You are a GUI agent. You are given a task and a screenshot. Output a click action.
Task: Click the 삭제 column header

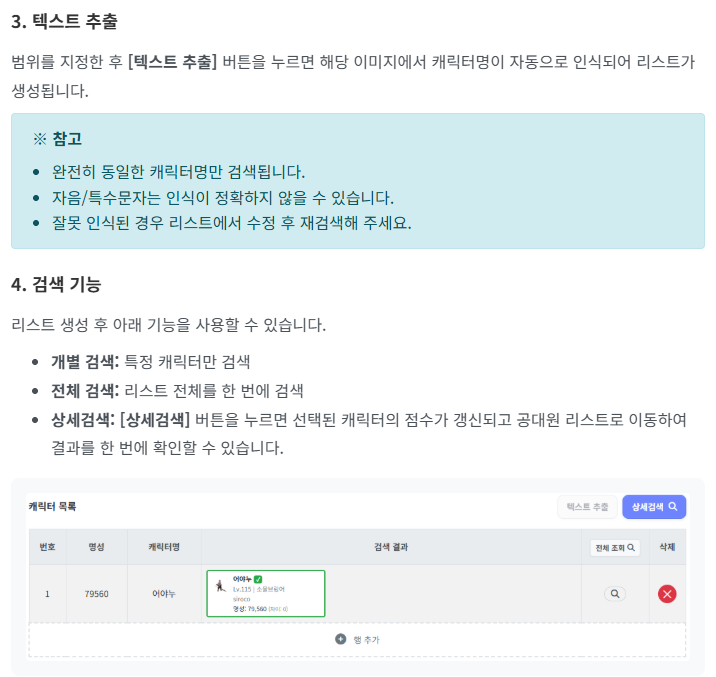667,548
